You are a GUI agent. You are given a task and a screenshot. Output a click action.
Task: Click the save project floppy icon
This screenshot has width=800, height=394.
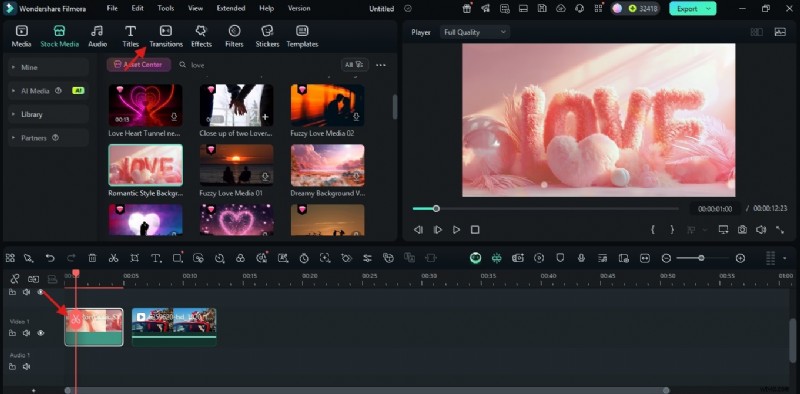(542, 9)
